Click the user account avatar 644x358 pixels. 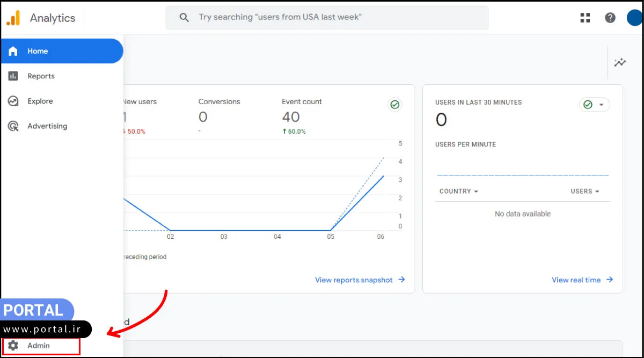[x=634, y=18]
